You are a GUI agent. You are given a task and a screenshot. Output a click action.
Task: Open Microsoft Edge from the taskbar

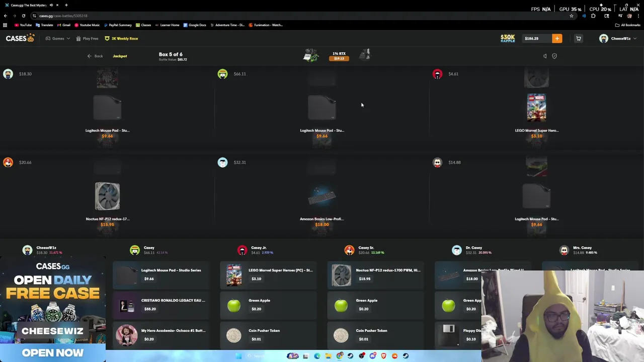[317, 356]
